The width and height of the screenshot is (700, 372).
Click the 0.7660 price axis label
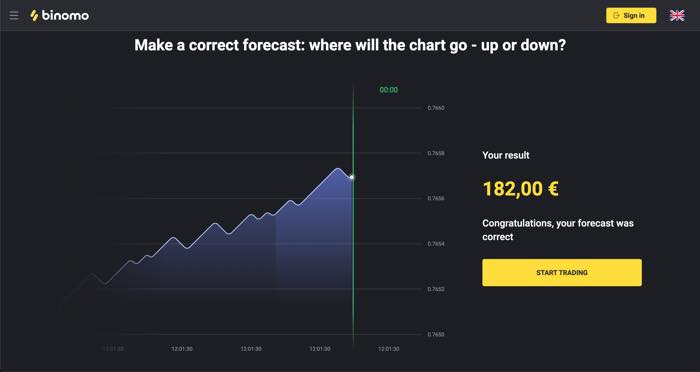[x=436, y=108]
